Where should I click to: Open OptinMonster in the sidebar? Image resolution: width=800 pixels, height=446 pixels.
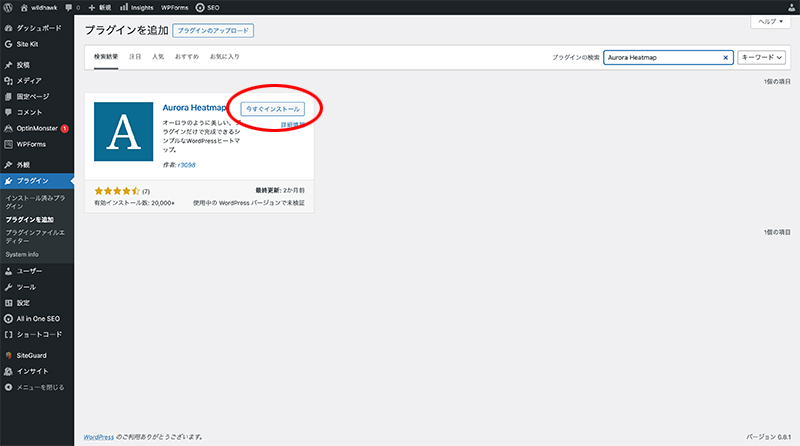tap(36, 128)
